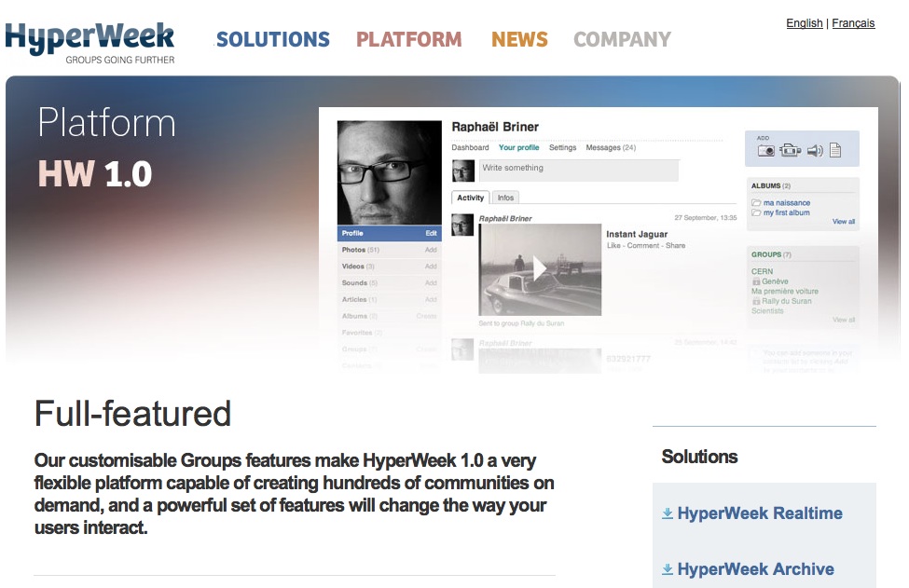Click View all under Albums
The width and height of the screenshot is (909, 588).
click(x=844, y=221)
